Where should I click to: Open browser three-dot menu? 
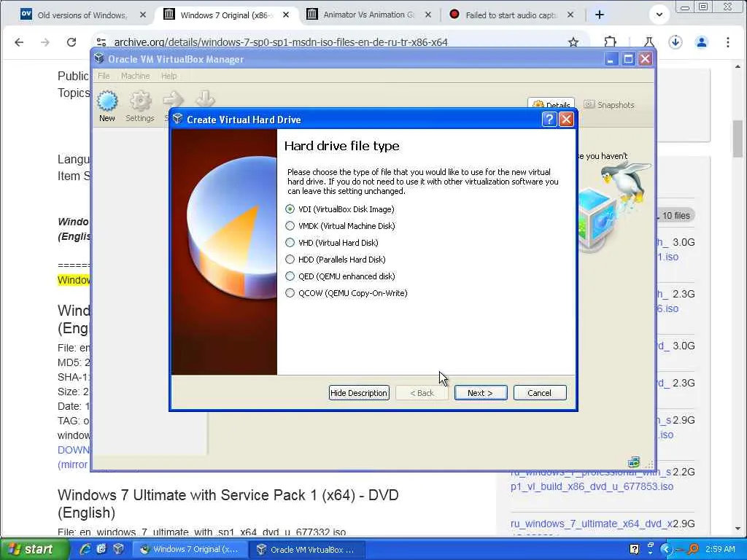728,42
